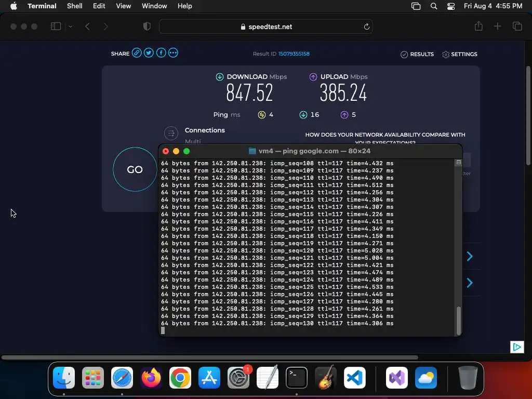
Task: Click the AdChoices icon
Action: click(x=517, y=347)
